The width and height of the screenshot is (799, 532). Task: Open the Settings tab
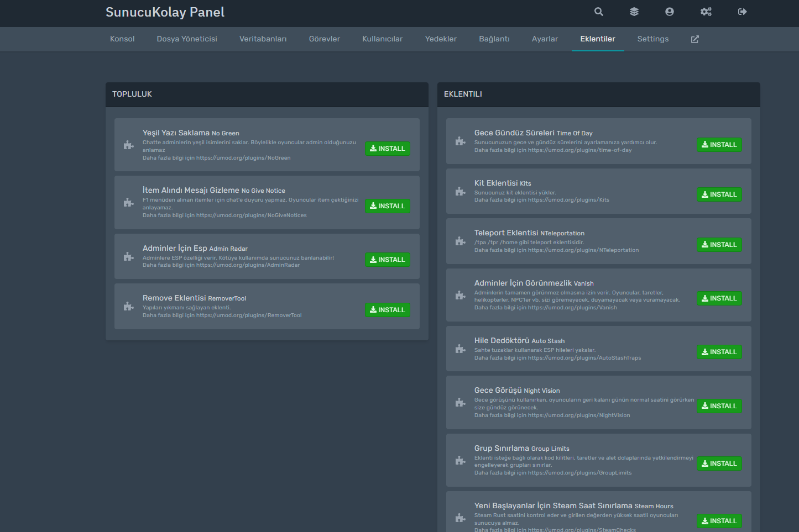point(653,39)
